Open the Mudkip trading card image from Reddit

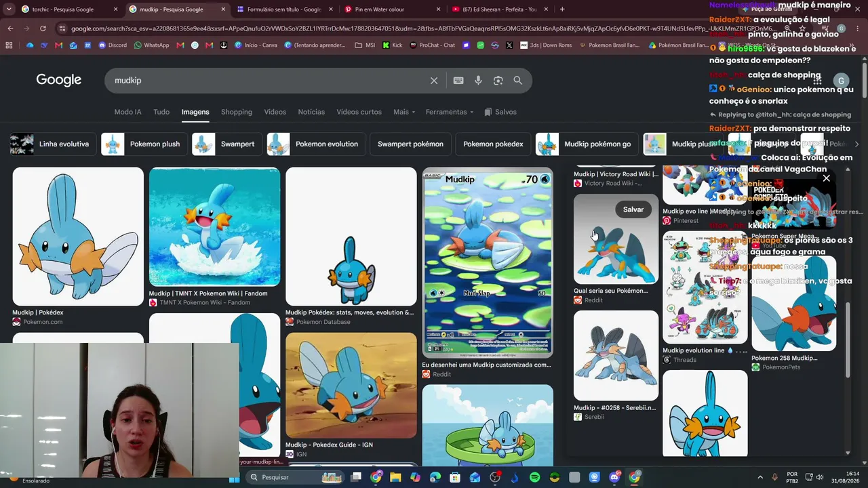[488, 262]
